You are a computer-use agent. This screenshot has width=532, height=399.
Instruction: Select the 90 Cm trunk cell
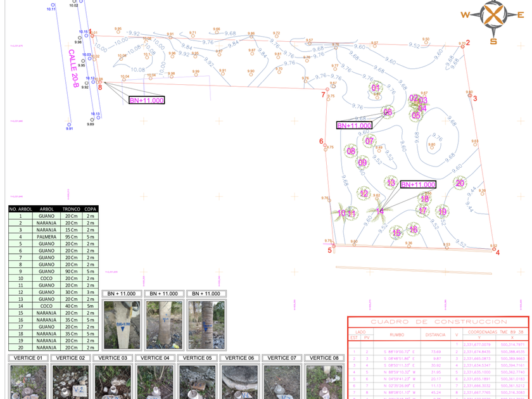point(71,272)
